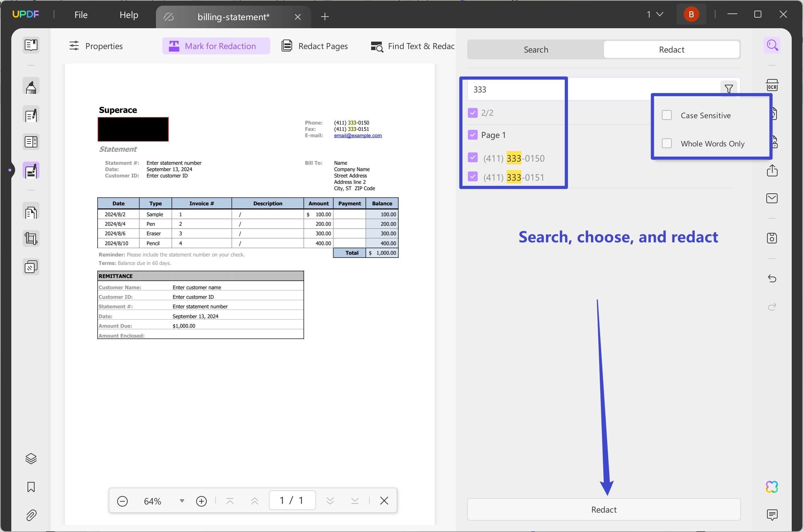
Task: Open the Reader mode icon in left sidebar
Action: pyautogui.click(x=31, y=45)
